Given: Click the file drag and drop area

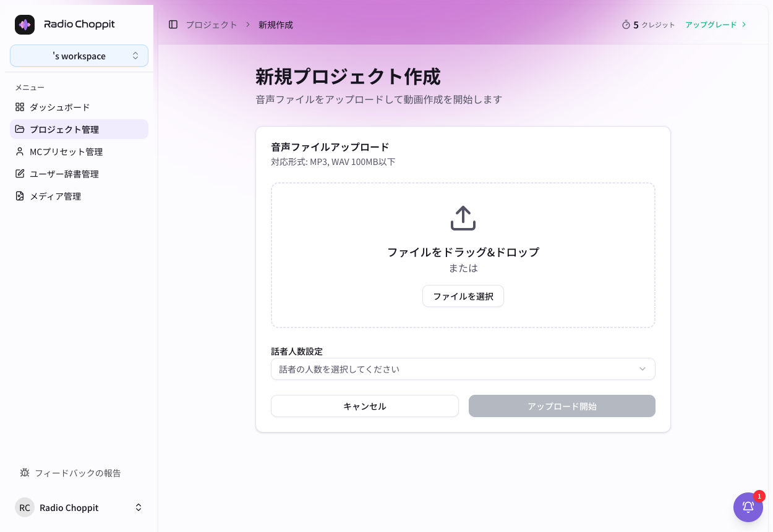Looking at the screenshot, I should [463, 255].
